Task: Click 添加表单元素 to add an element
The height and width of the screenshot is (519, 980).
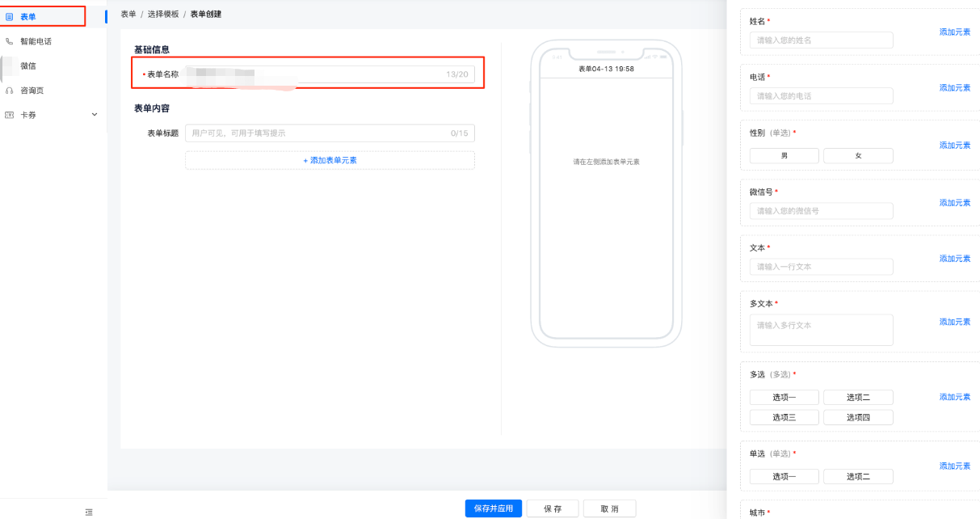Action: [x=330, y=159]
